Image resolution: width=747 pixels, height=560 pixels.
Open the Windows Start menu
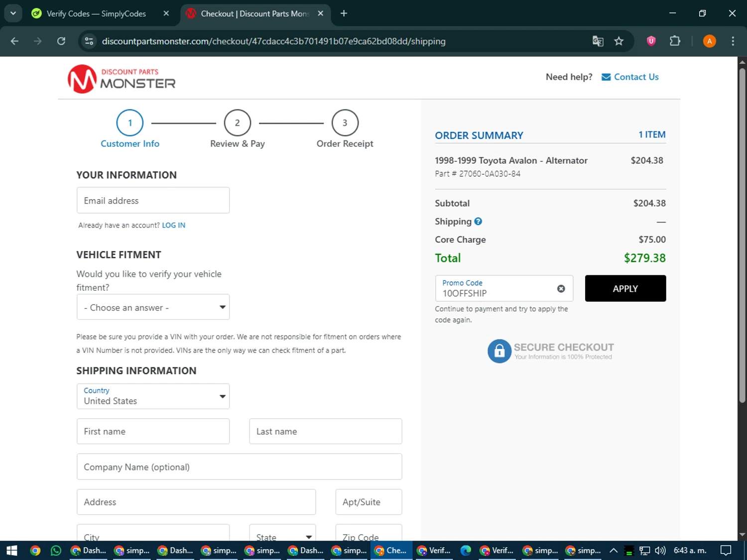point(12,551)
